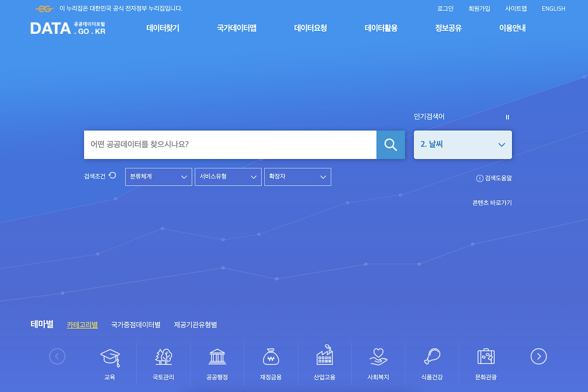Viewport: 588px width, 392px height.
Task: Choose the 식품건강 food health icon
Action: coord(432,357)
